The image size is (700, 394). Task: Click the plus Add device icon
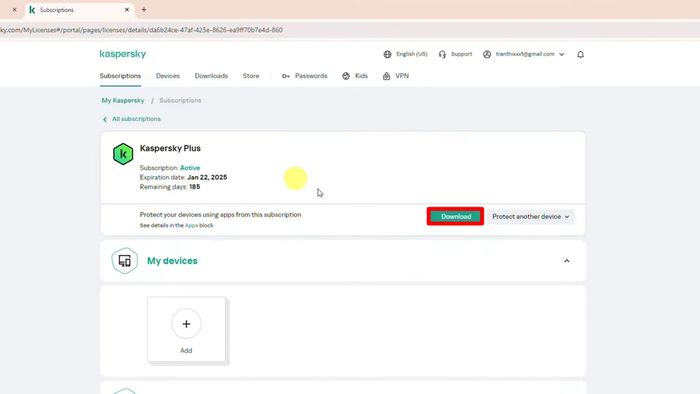point(186,324)
